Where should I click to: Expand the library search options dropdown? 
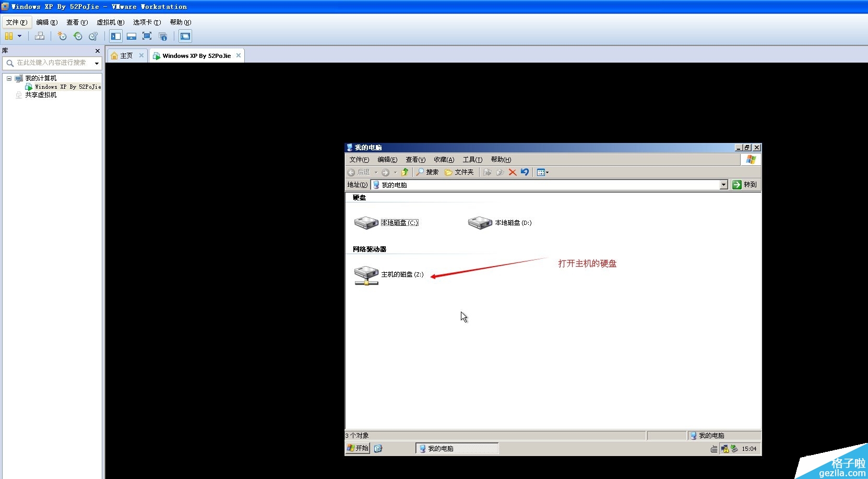point(97,63)
